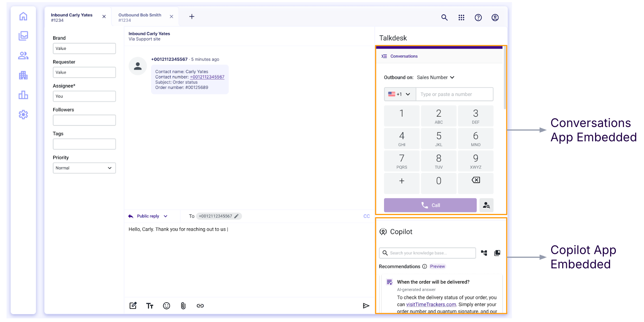
Task: Send the reply with arrow icon
Action: click(x=366, y=306)
